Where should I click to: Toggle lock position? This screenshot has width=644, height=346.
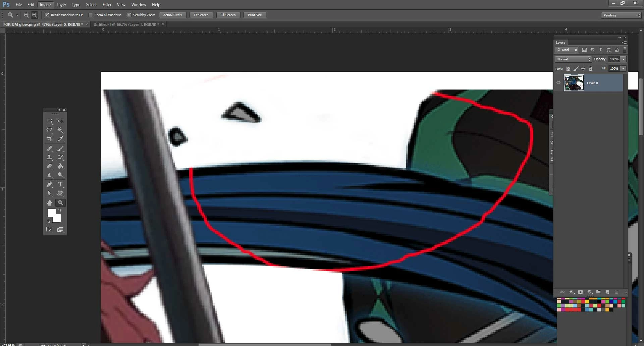[x=583, y=69]
